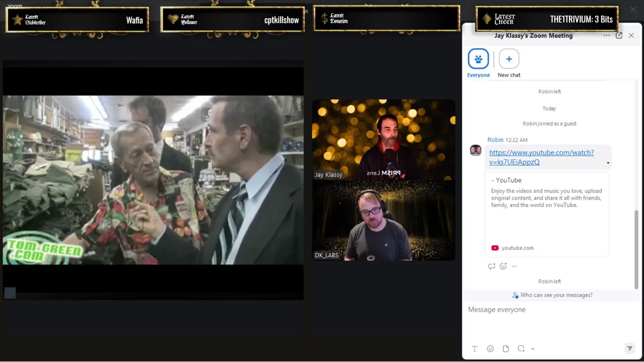Open the YouTube link sent by Robin
The image size is (644, 362).
pos(541,157)
